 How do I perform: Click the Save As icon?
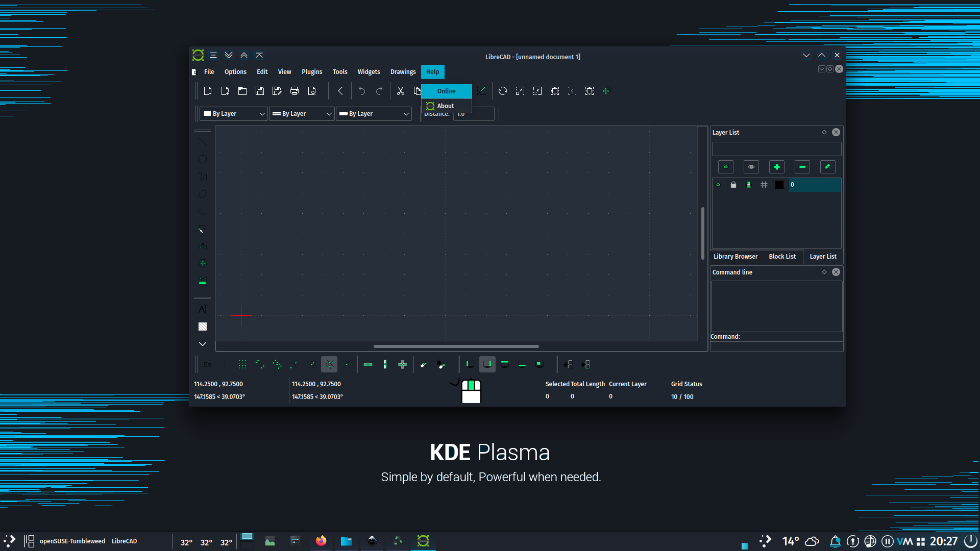pyautogui.click(x=277, y=91)
